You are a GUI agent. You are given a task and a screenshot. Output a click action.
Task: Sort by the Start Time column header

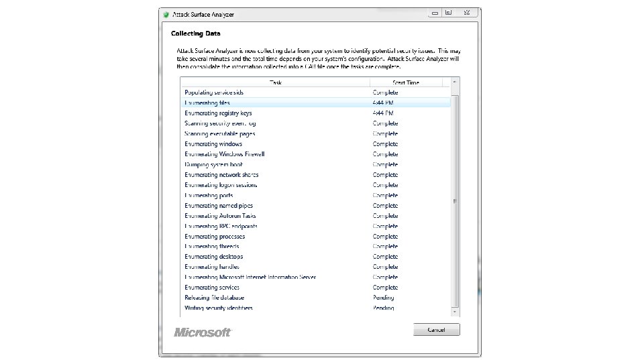(x=406, y=82)
